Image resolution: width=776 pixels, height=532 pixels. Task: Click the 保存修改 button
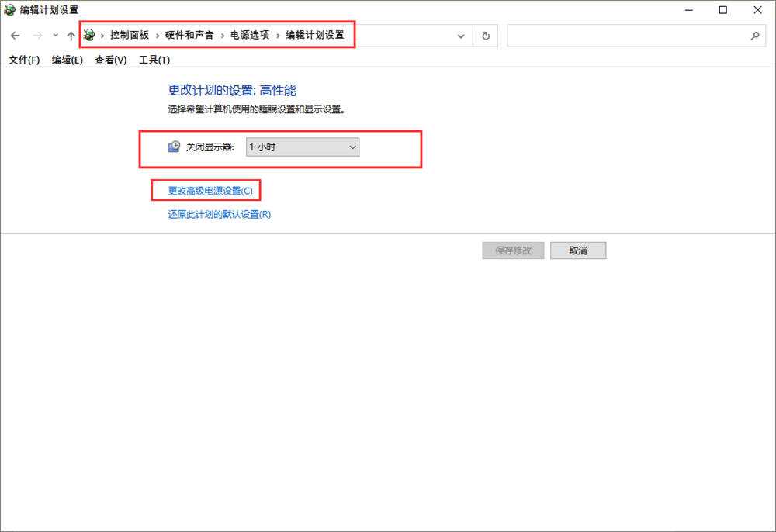click(513, 250)
